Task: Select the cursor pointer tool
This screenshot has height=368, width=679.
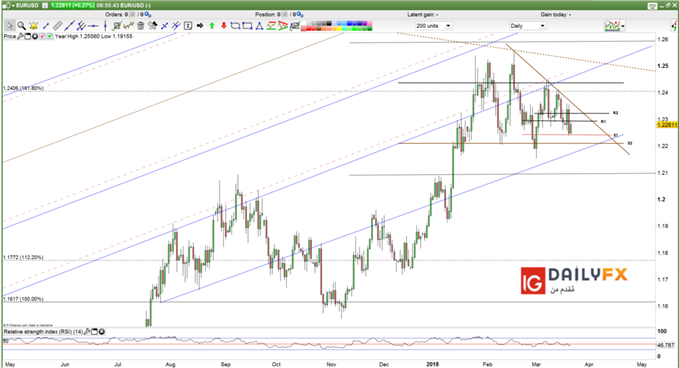Action: point(10,26)
